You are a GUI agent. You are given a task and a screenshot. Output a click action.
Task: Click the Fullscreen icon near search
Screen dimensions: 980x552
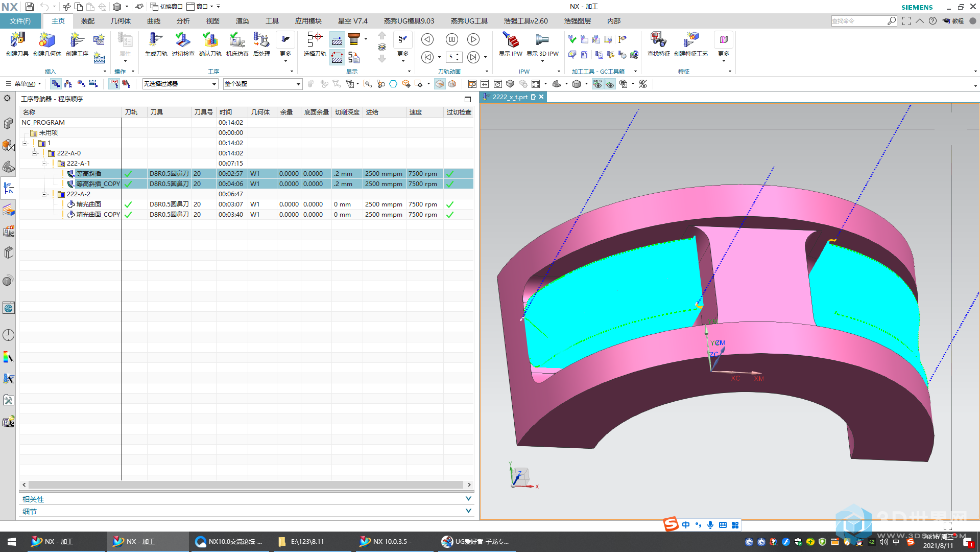coord(906,21)
